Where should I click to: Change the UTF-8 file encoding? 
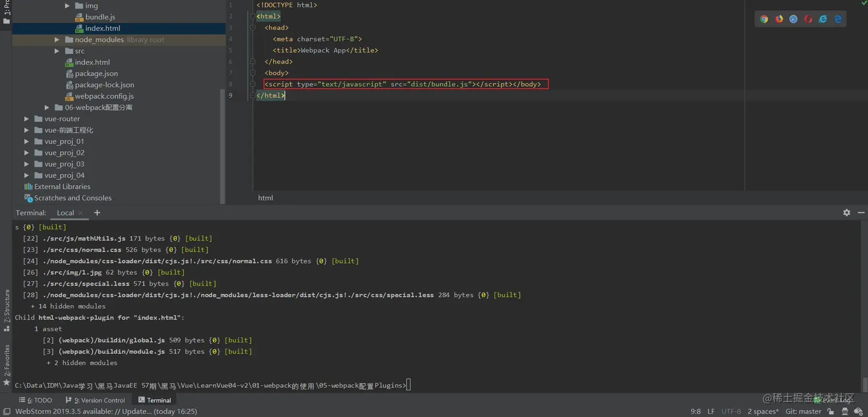[731, 411]
